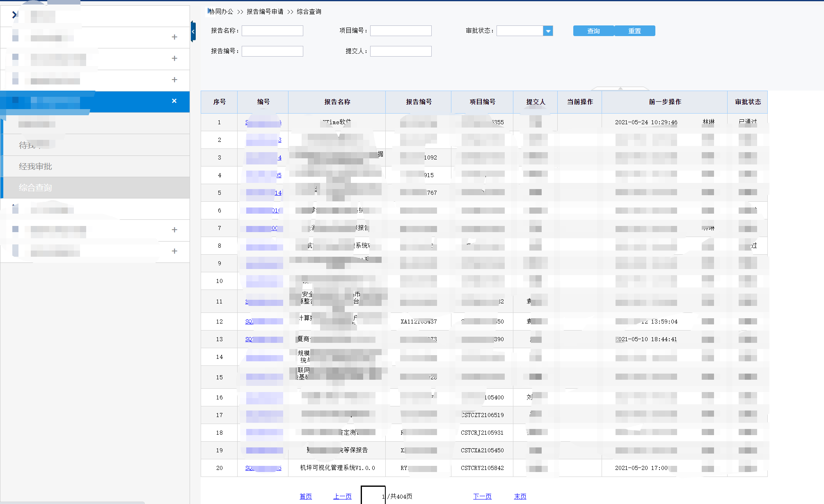The width and height of the screenshot is (824, 504).
Task: Click the 报告名称 column header
Action: coord(337,102)
